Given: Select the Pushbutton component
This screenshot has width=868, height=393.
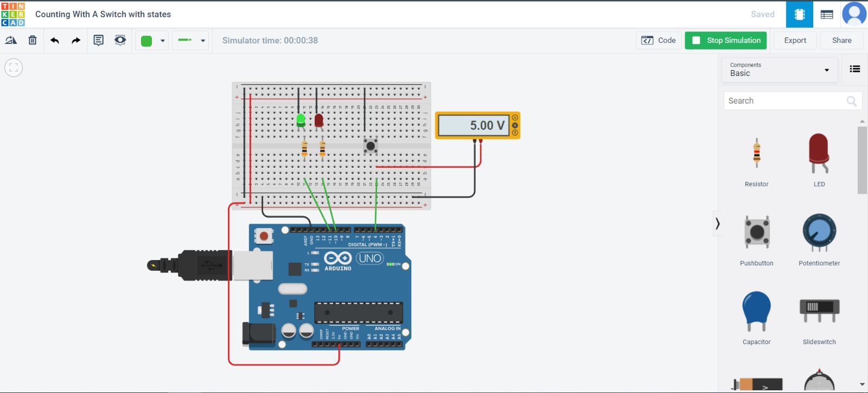Looking at the screenshot, I should coord(757,240).
